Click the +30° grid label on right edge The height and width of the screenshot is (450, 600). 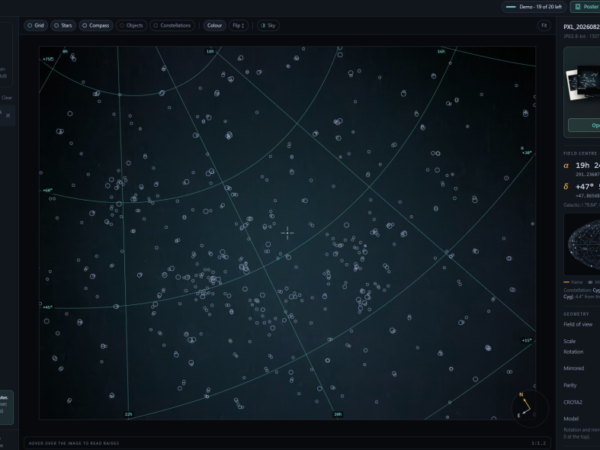pos(527,153)
